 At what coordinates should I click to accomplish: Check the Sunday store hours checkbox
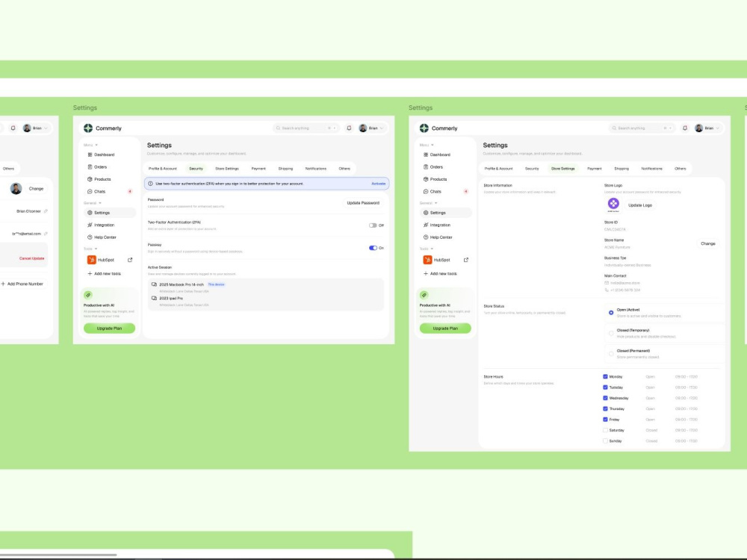[x=606, y=441]
